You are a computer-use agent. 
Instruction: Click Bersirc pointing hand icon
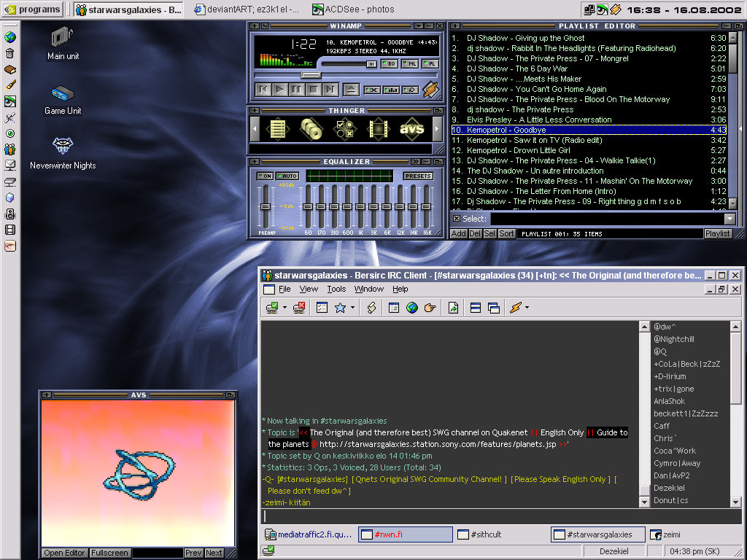(x=430, y=308)
